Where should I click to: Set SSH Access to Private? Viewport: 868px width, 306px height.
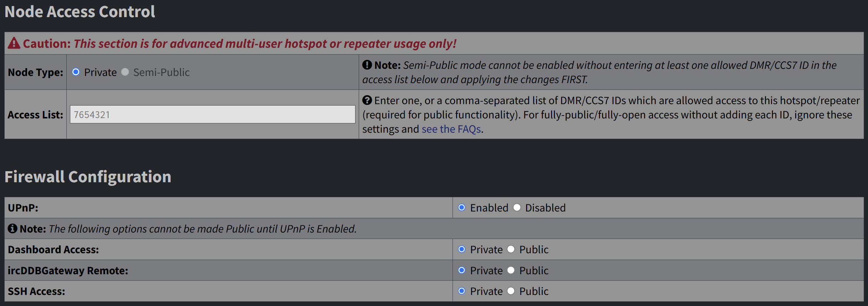[462, 291]
